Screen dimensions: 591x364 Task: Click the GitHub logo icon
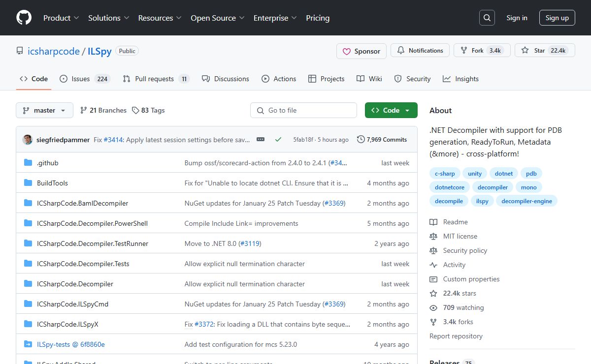click(x=24, y=18)
